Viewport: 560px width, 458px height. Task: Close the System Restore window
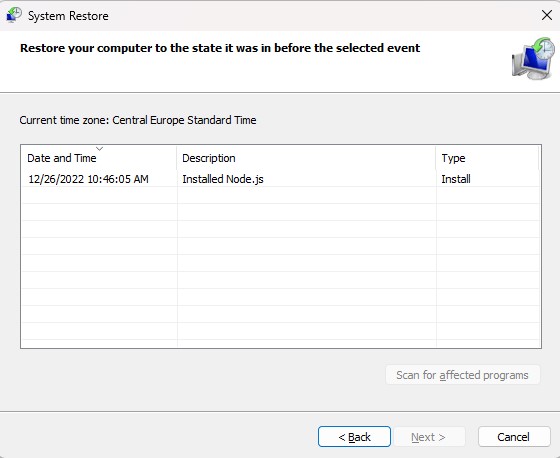coord(547,15)
